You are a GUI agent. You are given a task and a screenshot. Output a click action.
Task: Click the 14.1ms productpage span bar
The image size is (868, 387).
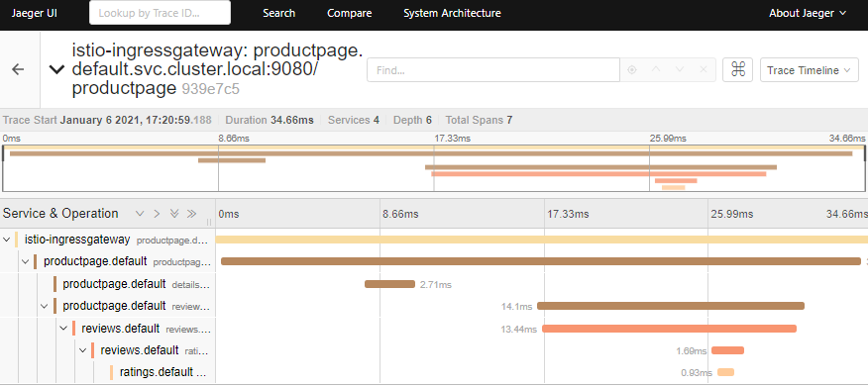coord(671,306)
